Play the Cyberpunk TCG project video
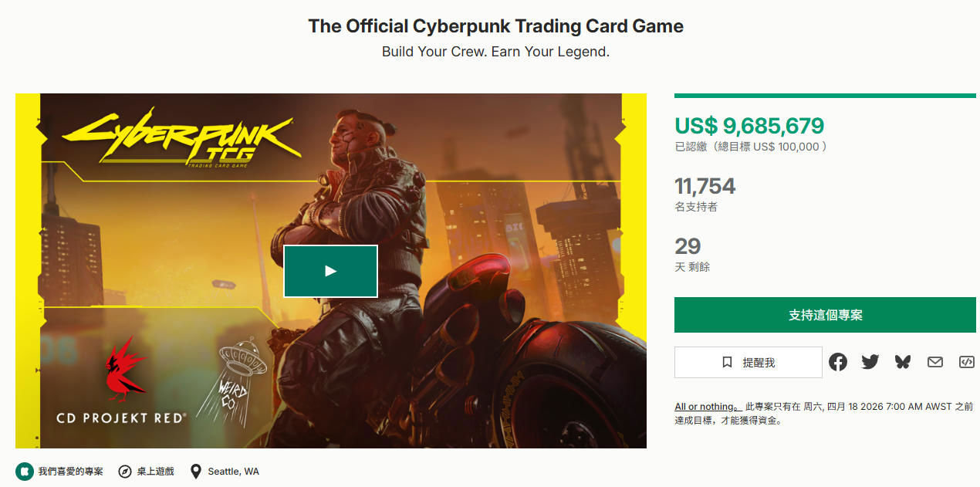Image resolution: width=980 pixels, height=487 pixels. [330, 271]
